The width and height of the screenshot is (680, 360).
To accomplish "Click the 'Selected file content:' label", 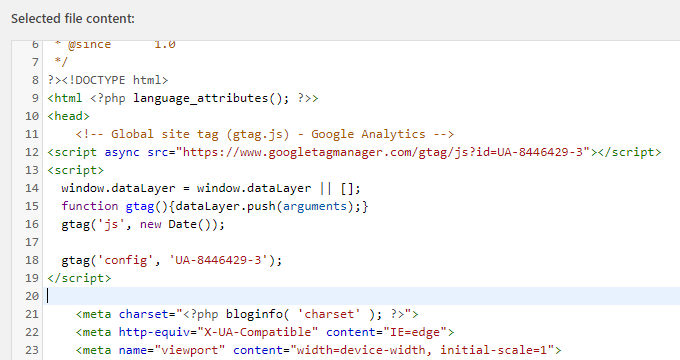I will pyautogui.click(x=73, y=19).
